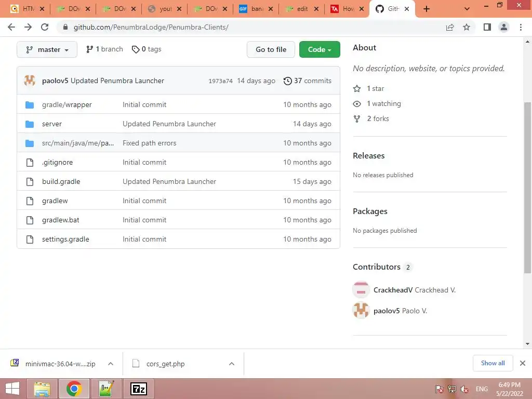This screenshot has width=532, height=399.
Task: Click the fork icon beside 2 forks
Action: (x=357, y=119)
